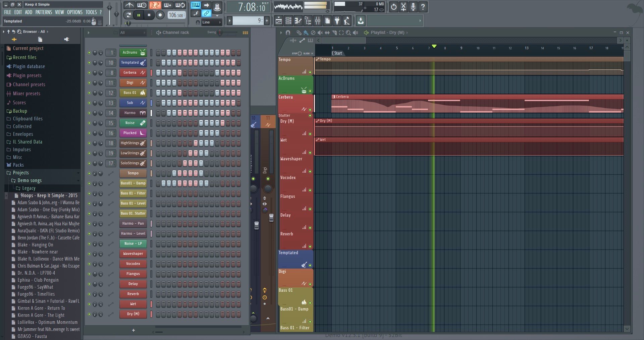Click the playlist snap magnet icon

[x=288, y=33]
